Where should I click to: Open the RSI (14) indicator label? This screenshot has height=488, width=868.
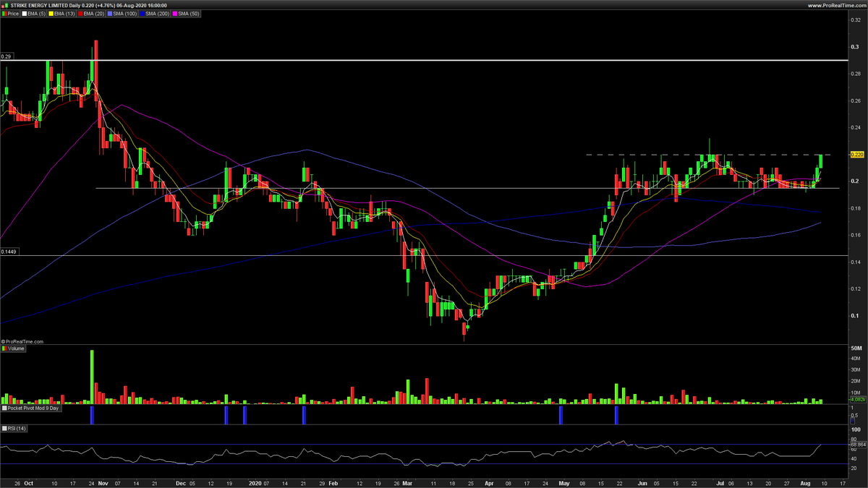14,429
